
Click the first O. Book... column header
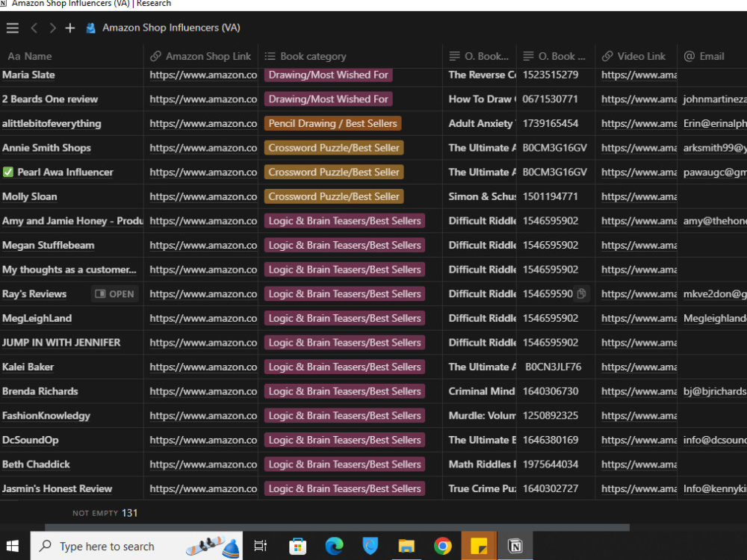tap(479, 56)
